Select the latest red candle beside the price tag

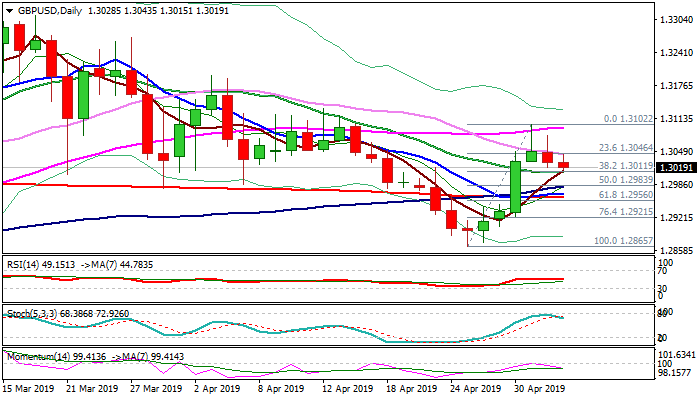click(x=563, y=164)
